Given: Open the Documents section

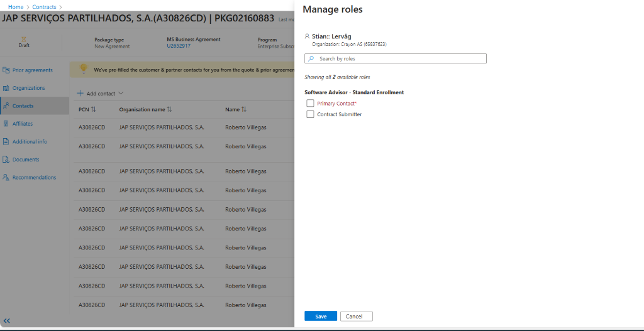Looking at the screenshot, I should 26,160.
